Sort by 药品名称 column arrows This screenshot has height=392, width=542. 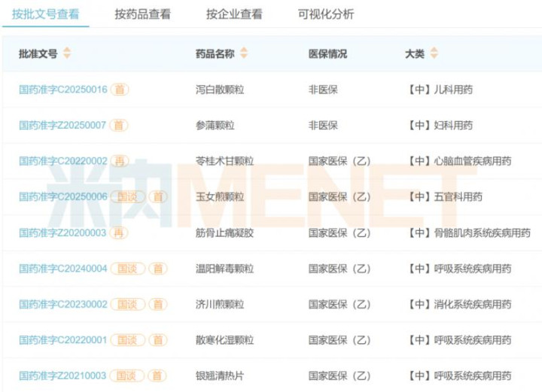[244, 53]
